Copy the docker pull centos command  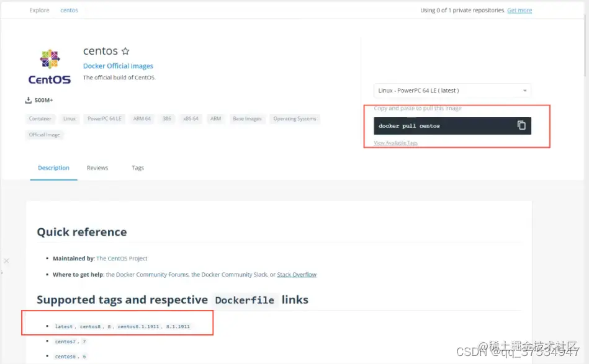click(521, 125)
